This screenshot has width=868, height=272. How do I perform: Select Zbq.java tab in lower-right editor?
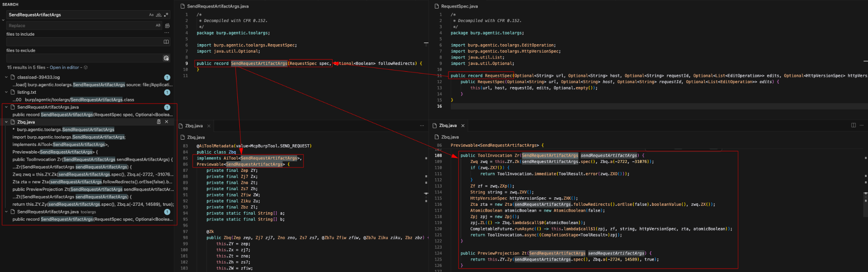coord(448,126)
